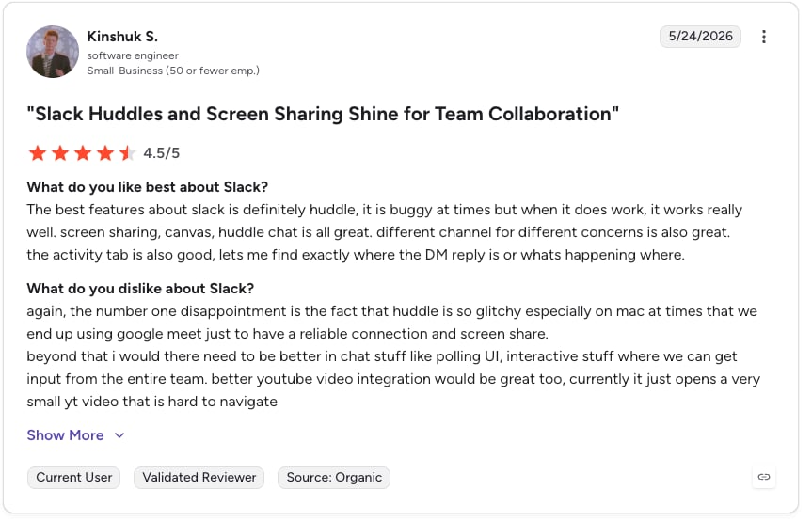Image resolution: width=812 pixels, height=521 pixels.
Task: Click the 'What do you dislike' heading
Action: pyautogui.click(x=140, y=288)
